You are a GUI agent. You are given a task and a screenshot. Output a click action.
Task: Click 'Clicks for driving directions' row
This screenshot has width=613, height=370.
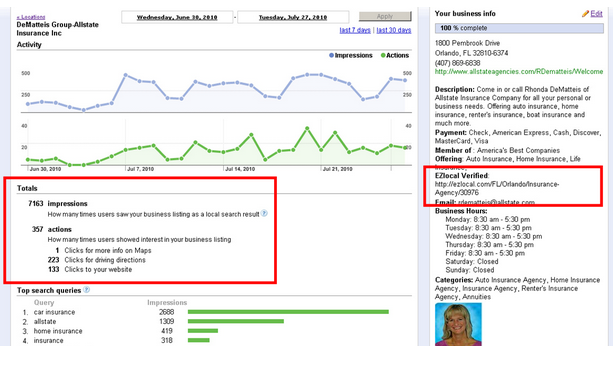[x=97, y=260]
